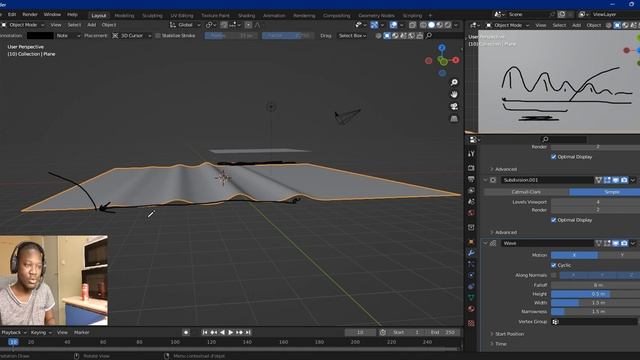Open Subdivision.001 modifier extras dropdown arrow
This screenshot has width=640, height=360.
633,180
